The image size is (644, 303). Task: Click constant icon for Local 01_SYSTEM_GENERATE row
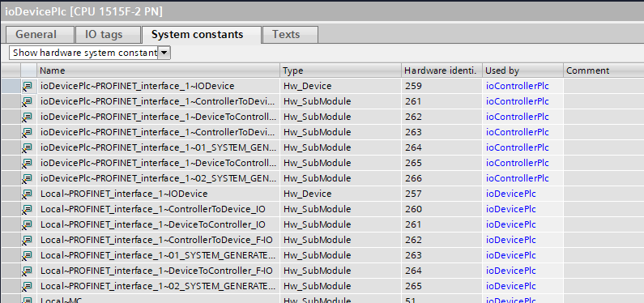pos(27,256)
